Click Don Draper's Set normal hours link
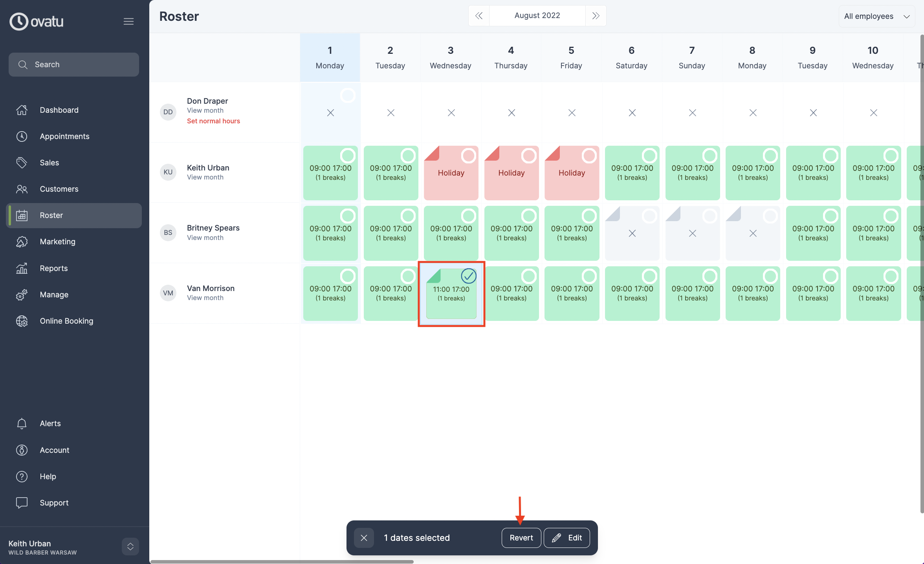Image resolution: width=924 pixels, height=564 pixels. [213, 121]
